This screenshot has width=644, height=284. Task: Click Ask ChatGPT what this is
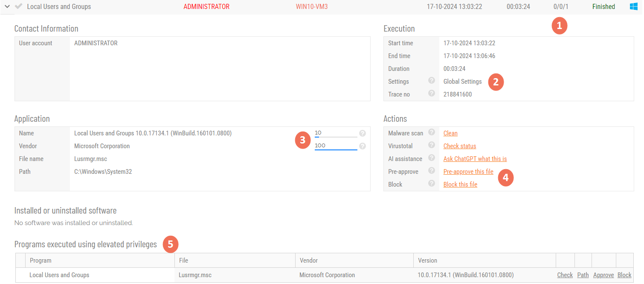(475, 159)
